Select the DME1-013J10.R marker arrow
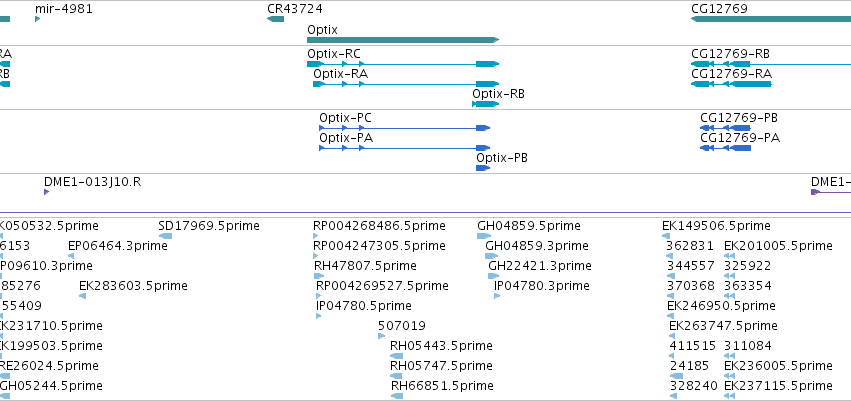This screenshot has height=401, width=851. (x=46, y=192)
